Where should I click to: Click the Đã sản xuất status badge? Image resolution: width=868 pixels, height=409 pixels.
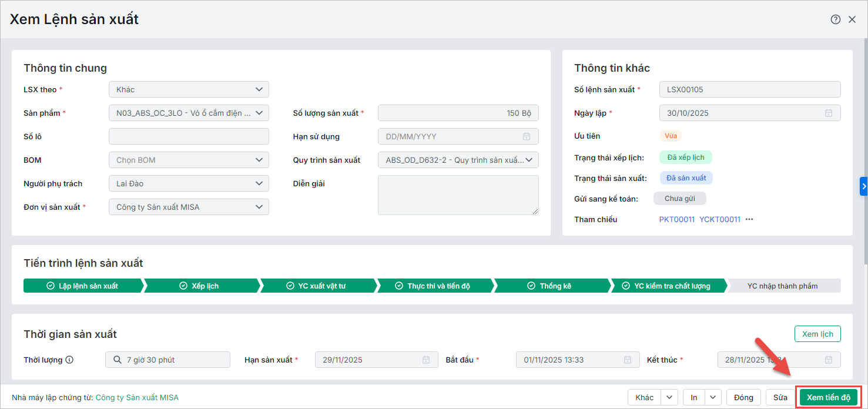click(x=686, y=177)
